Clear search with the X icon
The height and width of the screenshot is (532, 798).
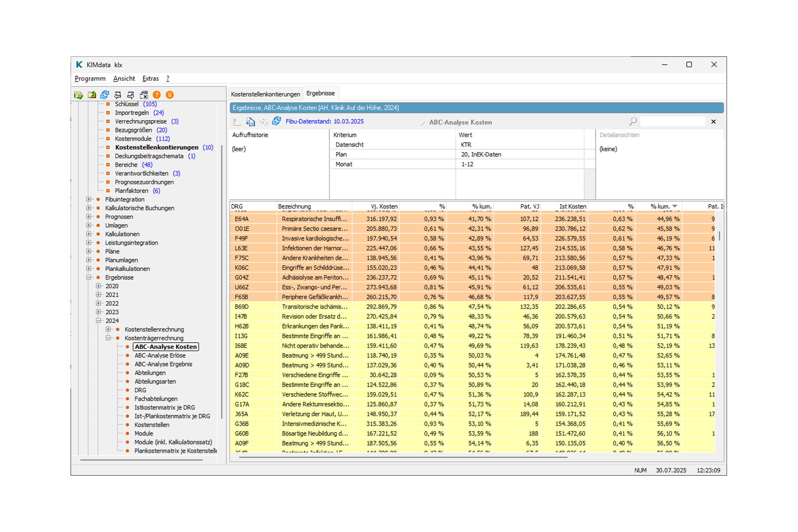click(713, 121)
